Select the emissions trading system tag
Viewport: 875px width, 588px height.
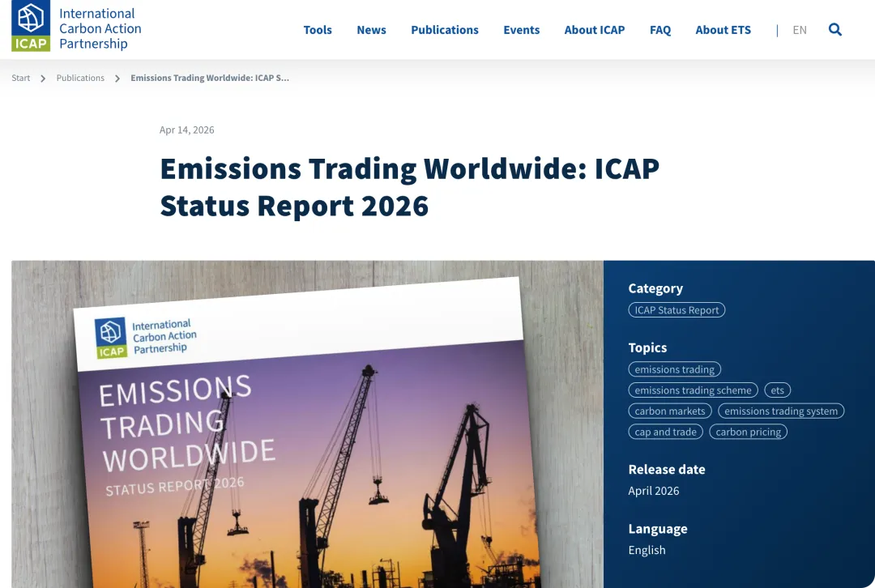click(781, 411)
